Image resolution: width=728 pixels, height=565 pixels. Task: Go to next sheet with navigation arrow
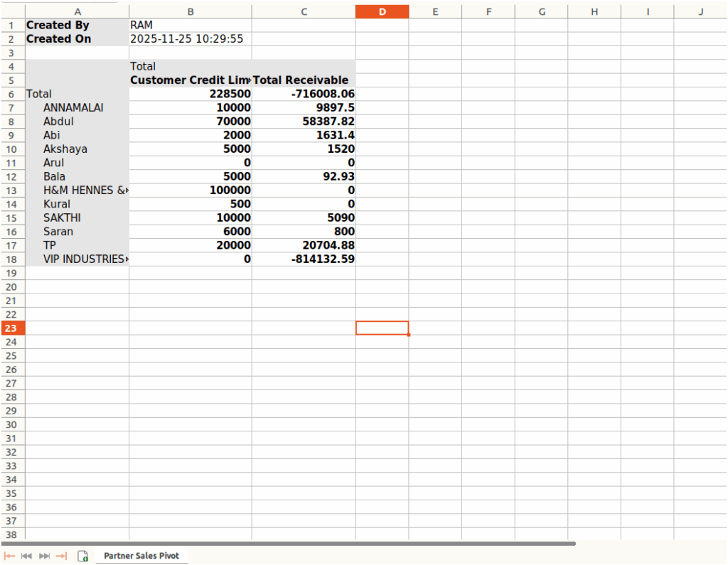[43, 556]
